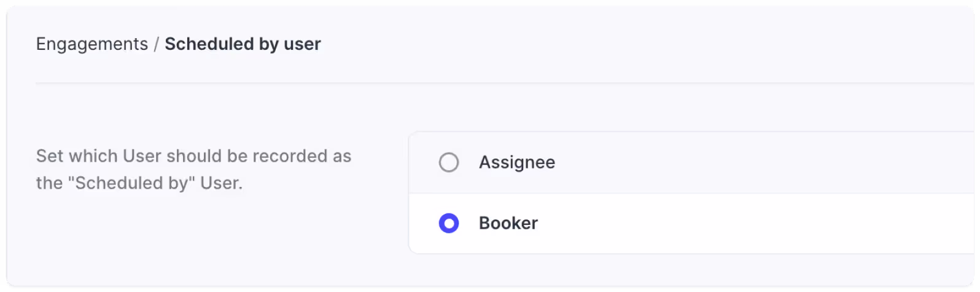Screen dimensions: 980x292
Task: Click the Assignee option label text
Action: point(517,162)
